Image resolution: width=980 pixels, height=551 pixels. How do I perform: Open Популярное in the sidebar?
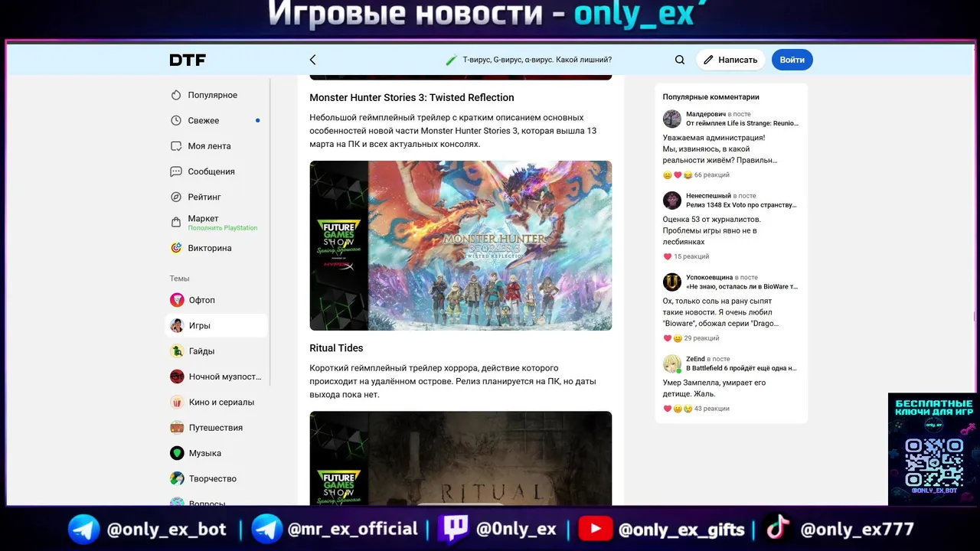(x=213, y=95)
